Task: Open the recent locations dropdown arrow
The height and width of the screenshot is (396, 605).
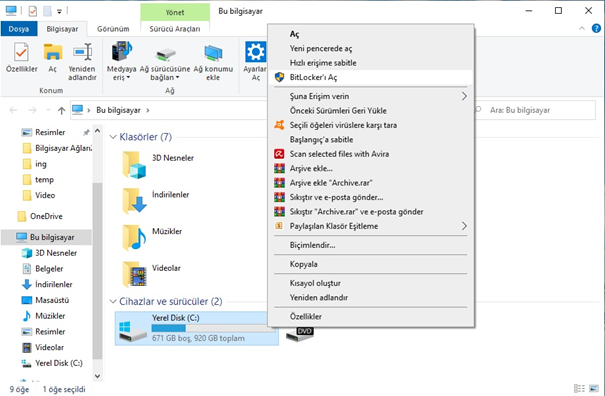Action: (x=48, y=111)
